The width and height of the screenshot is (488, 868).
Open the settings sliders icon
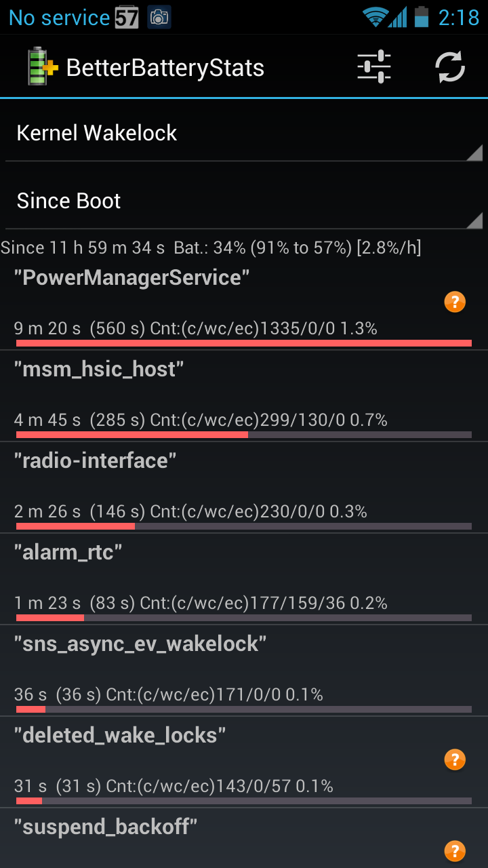click(x=374, y=67)
